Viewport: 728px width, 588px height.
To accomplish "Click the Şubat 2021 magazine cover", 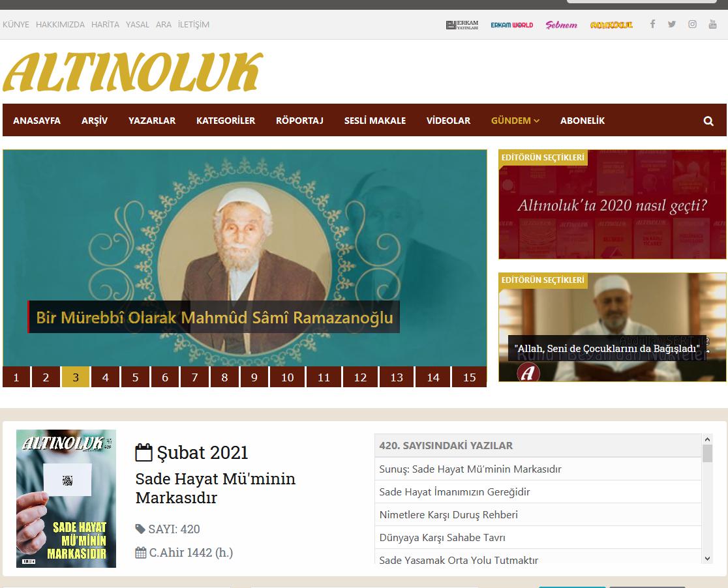I will [x=66, y=499].
